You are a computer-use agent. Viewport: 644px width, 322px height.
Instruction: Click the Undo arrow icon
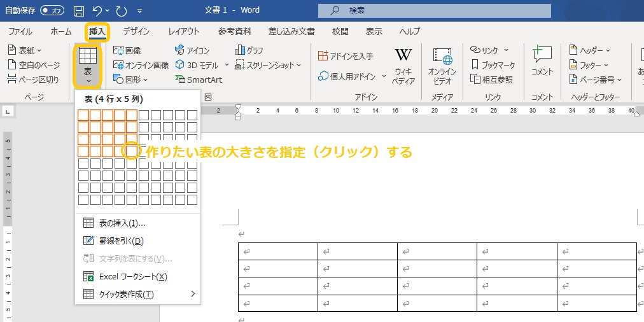(97, 11)
